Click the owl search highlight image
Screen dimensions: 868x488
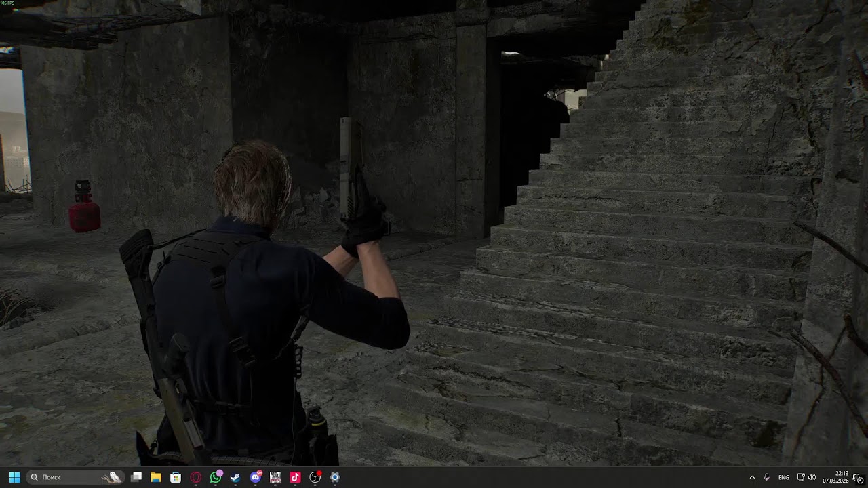[111, 477]
